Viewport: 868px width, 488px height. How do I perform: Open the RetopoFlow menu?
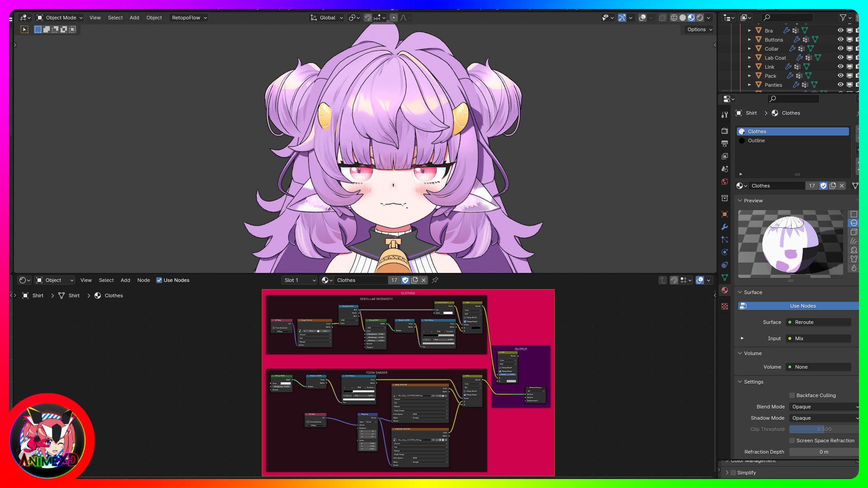click(x=189, y=18)
